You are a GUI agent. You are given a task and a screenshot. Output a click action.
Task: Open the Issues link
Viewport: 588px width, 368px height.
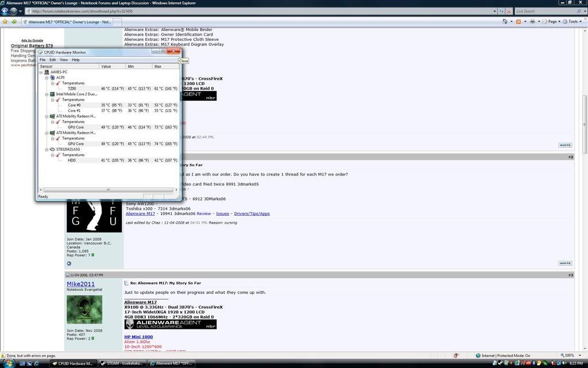222,214
